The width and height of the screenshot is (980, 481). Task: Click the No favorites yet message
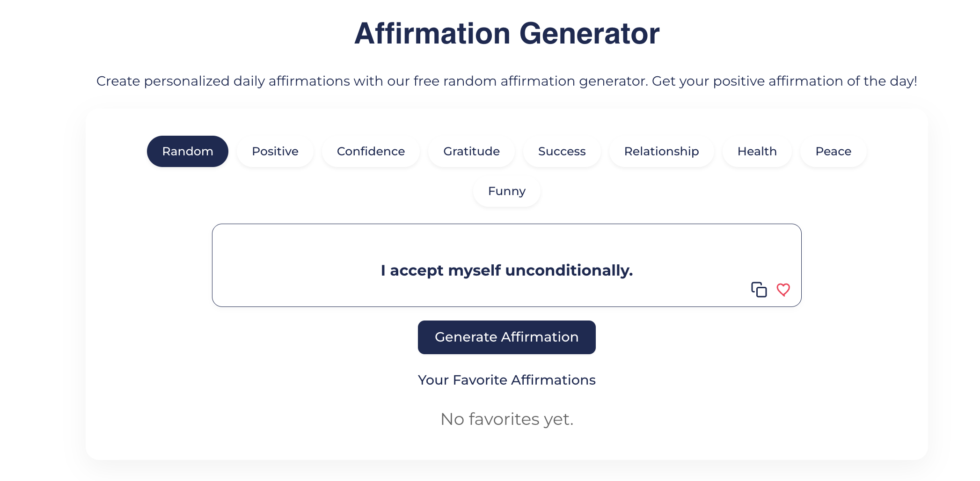506,419
